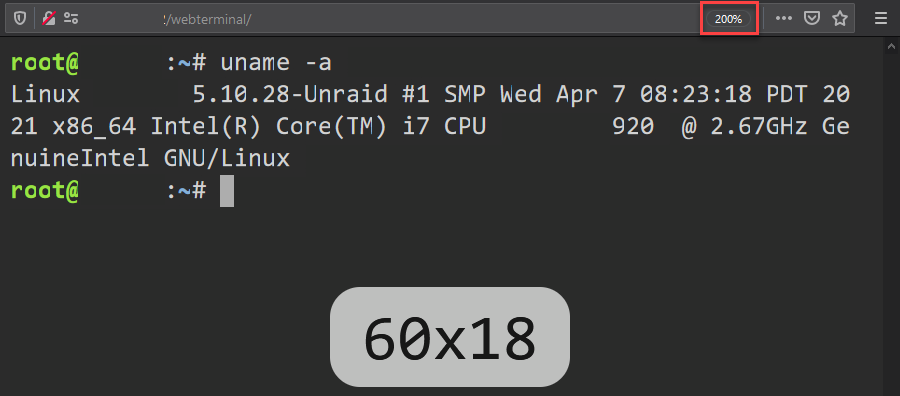The height and width of the screenshot is (396, 900).
Task: Click the insecure connection padlock icon
Action: click(x=49, y=18)
